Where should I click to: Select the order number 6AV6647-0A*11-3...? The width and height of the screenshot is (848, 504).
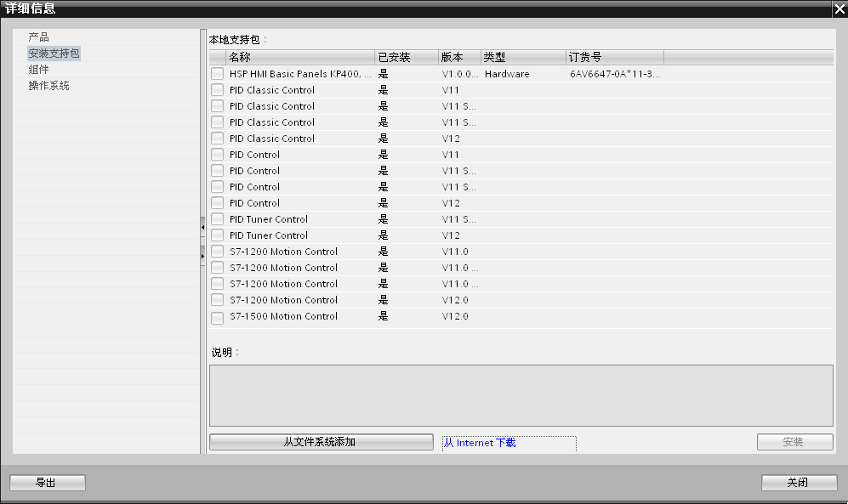(614, 74)
